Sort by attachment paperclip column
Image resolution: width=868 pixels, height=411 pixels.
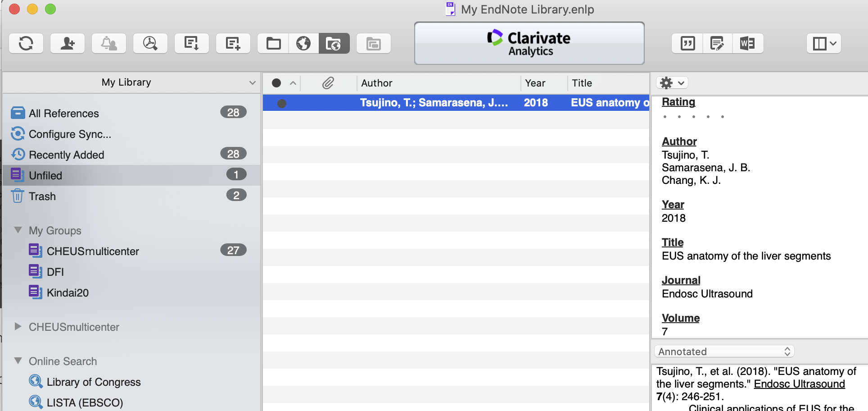(x=328, y=83)
